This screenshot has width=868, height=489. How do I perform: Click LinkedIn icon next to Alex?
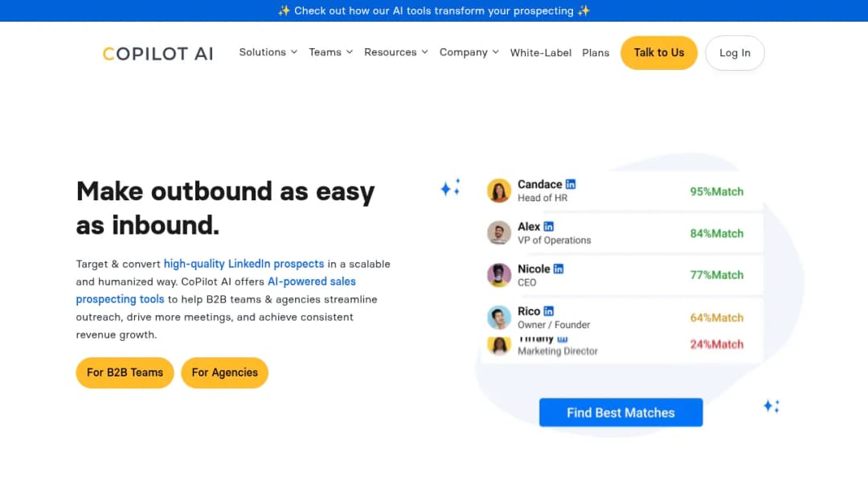coord(549,227)
